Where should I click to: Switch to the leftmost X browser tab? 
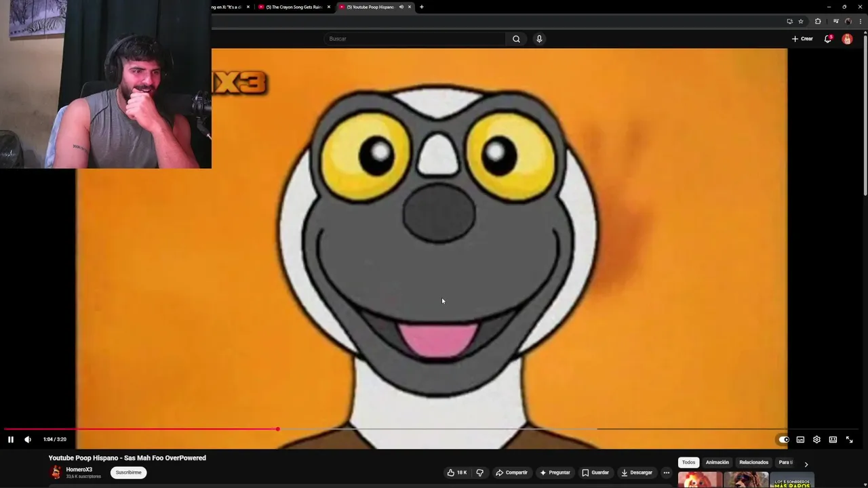pos(231,7)
